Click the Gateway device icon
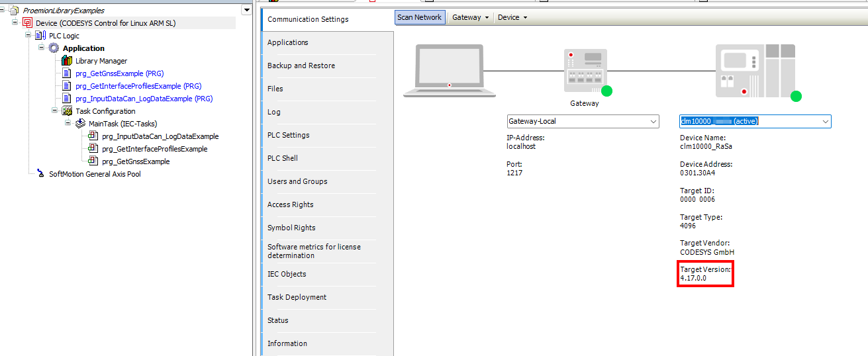868x356 pixels. (584, 71)
